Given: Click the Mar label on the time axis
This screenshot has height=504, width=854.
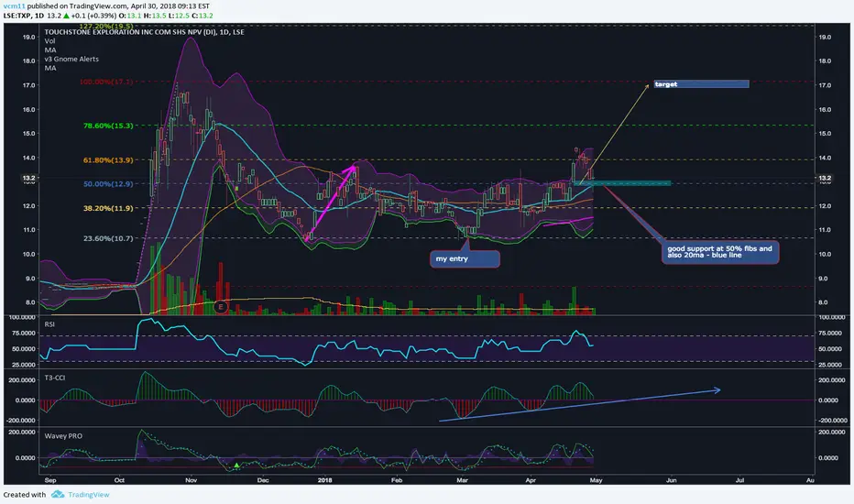Looking at the screenshot, I should tap(463, 480).
